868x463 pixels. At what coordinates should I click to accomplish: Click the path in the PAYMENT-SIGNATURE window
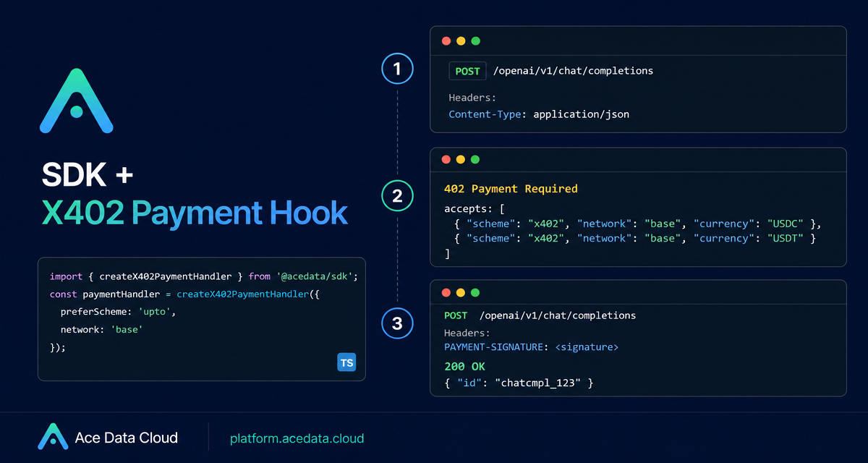pyautogui.click(x=557, y=316)
